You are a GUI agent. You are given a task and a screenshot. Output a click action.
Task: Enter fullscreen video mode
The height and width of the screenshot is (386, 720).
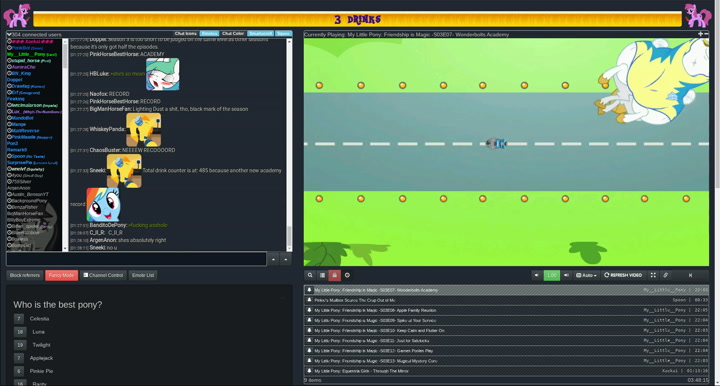tap(653, 275)
